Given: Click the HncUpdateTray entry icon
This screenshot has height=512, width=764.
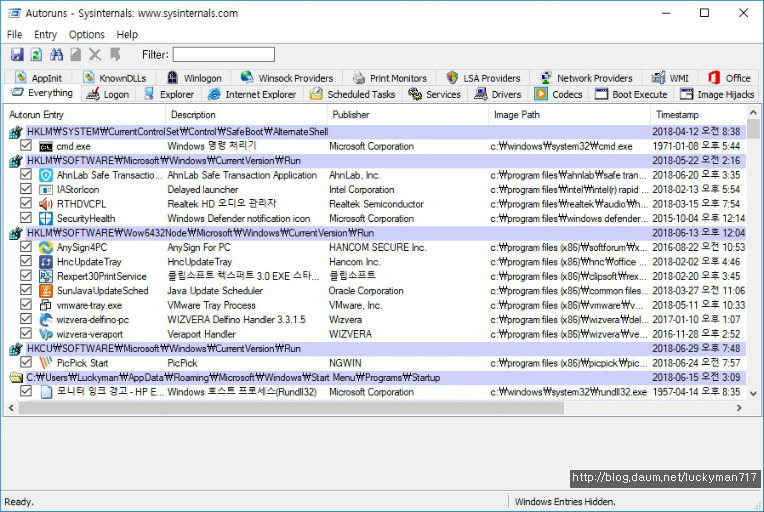Looking at the screenshot, I should tap(46, 262).
